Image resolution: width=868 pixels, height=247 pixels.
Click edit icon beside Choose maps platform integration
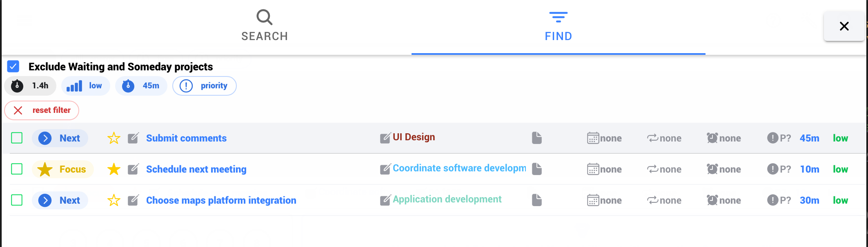tap(133, 200)
